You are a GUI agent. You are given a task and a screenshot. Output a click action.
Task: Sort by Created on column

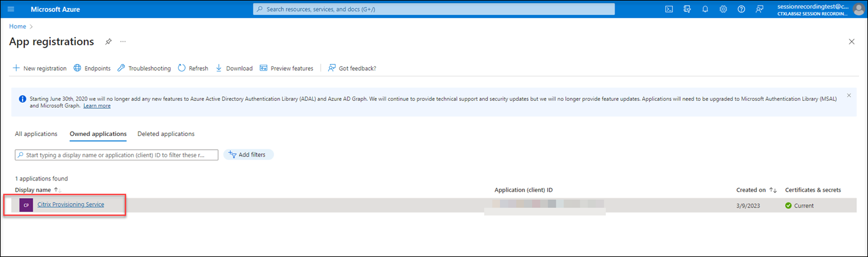(x=757, y=190)
